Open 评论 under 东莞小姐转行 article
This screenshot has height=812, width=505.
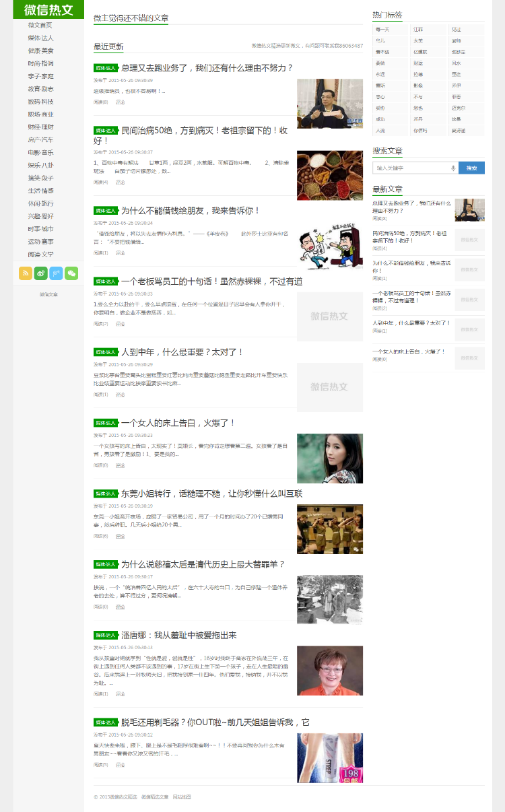120,536
